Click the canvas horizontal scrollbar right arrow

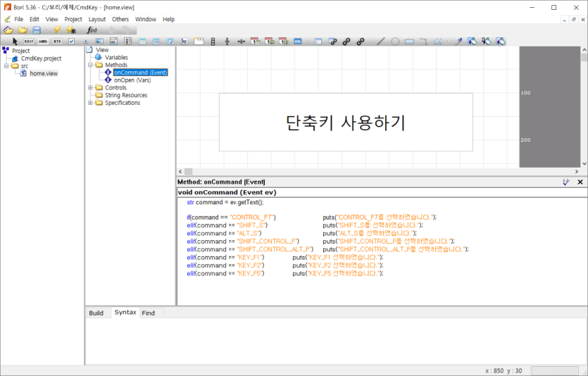click(577, 171)
